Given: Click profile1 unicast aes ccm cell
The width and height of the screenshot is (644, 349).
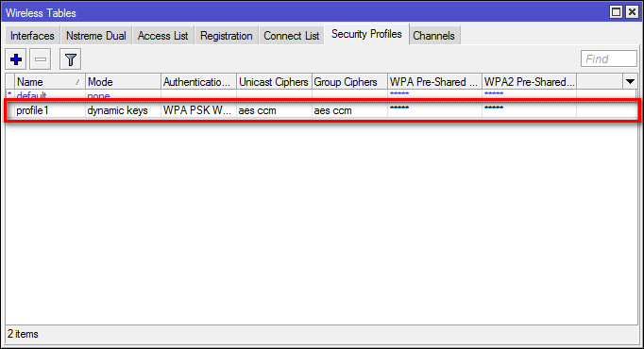Looking at the screenshot, I should coord(258,110).
